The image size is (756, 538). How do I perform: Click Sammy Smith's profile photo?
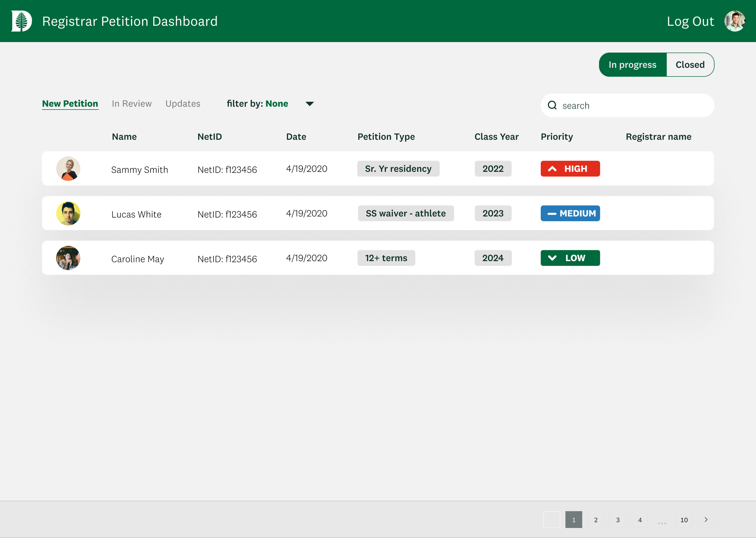(x=68, y=169)
